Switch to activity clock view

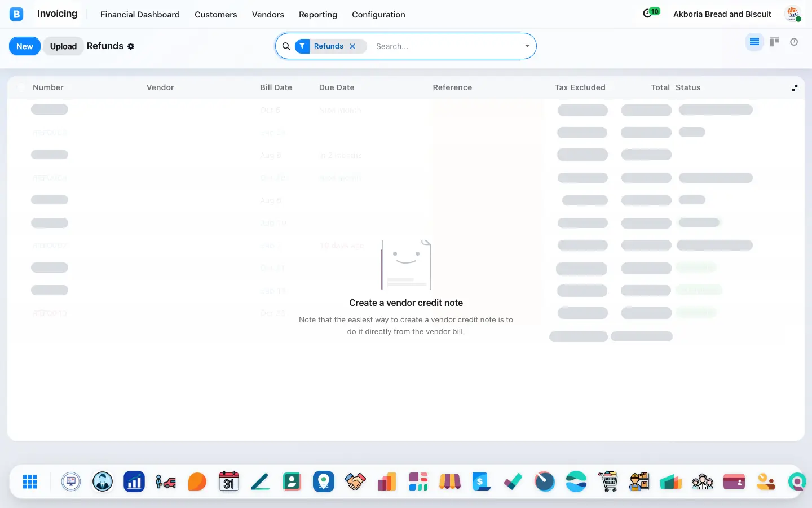794,42
